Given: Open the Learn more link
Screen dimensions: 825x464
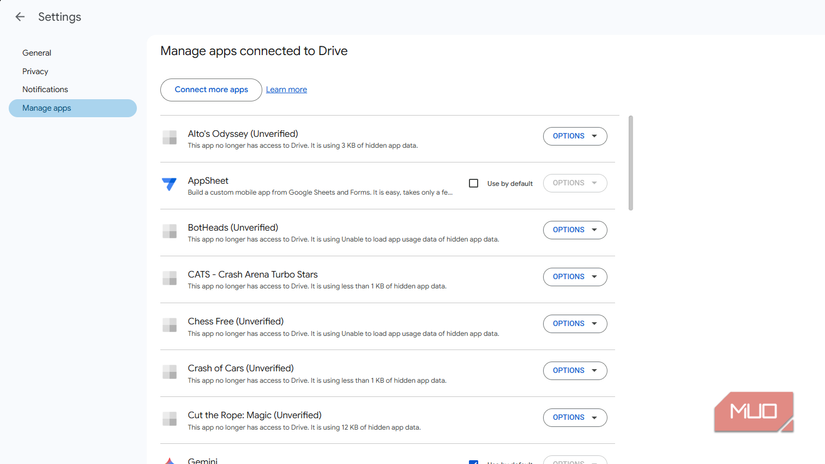Looking at the screenshot, I should 286,89.
